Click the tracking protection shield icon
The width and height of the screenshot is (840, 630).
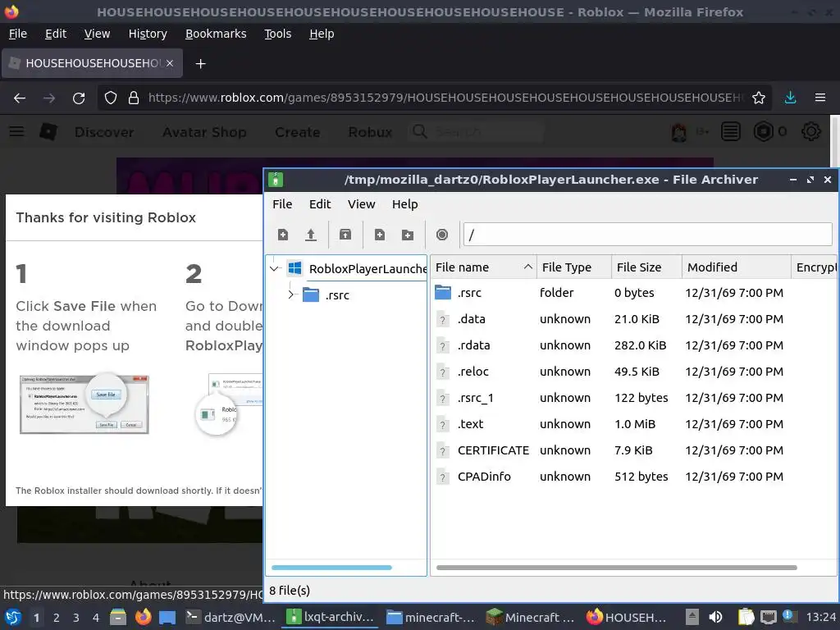click(x=111, y=98)
